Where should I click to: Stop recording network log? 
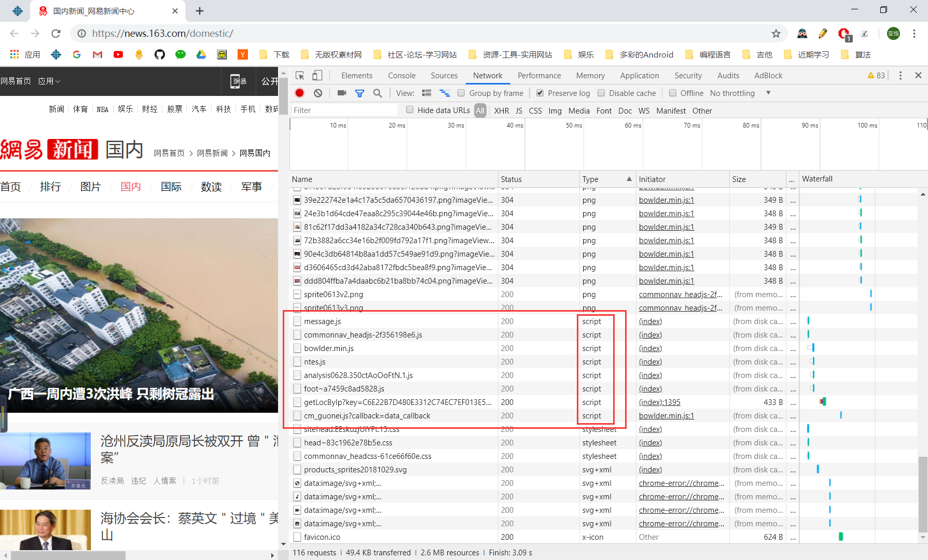coord(300,93)
